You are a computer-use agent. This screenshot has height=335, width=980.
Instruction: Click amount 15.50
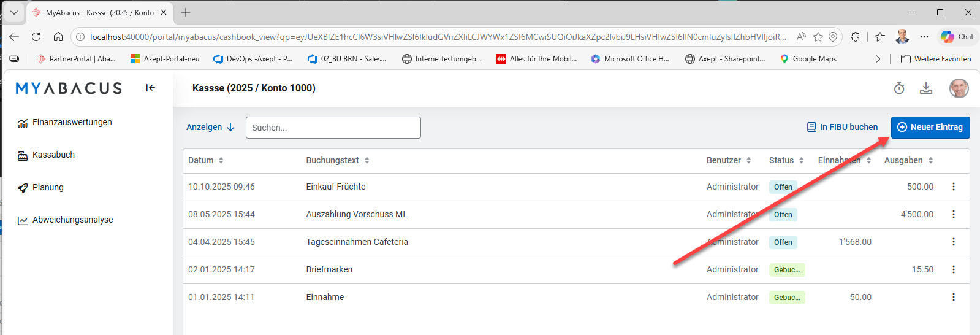922,269
